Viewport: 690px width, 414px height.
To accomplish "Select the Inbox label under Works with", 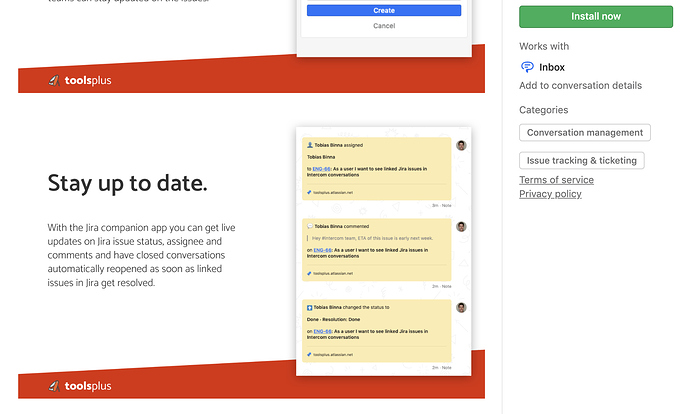I will click(552, 67).
